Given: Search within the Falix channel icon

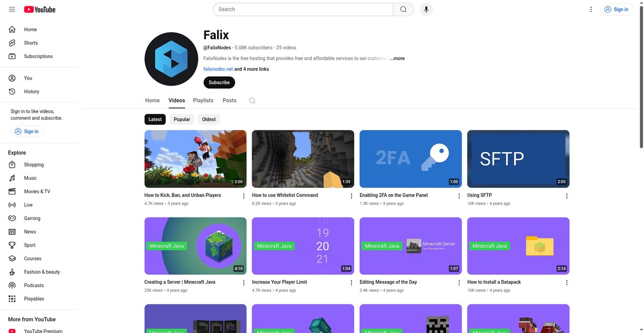Looking at the screenshot, I should (252, 100).
